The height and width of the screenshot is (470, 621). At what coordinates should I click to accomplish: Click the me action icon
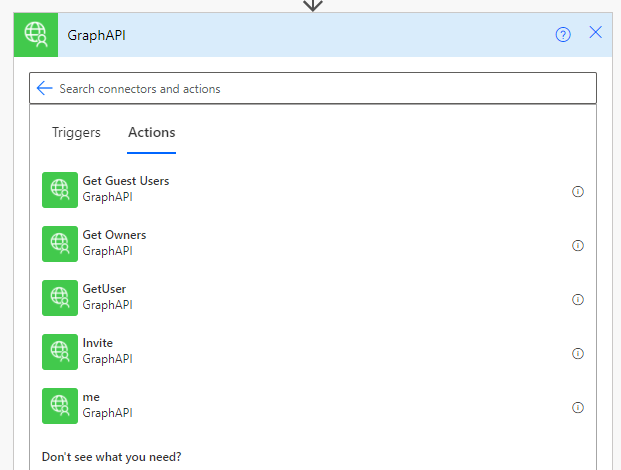point(60,406)
